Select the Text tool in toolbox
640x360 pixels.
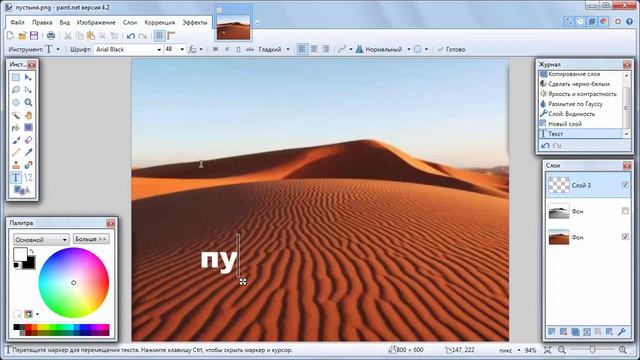click(x=16, y=178)
